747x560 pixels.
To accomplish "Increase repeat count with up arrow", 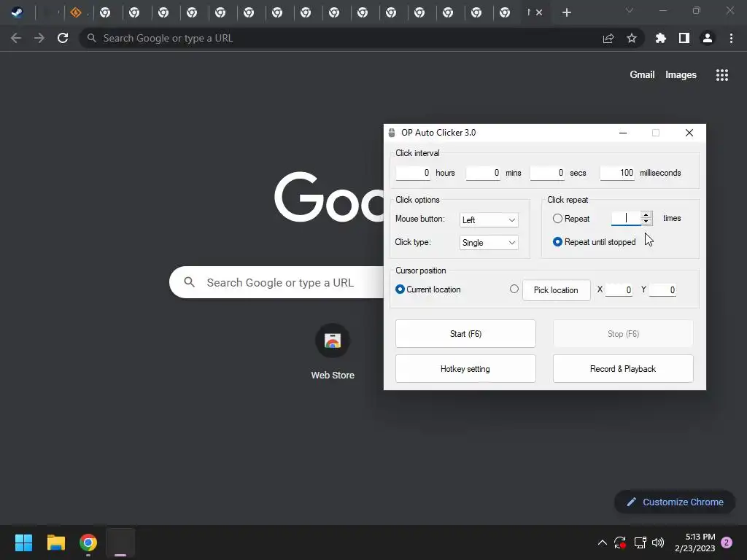I will (646, 215).
